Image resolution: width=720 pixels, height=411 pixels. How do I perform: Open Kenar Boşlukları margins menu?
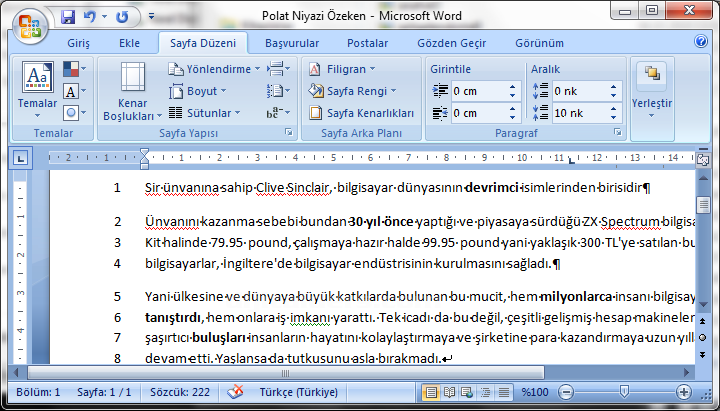coord(133,91)
